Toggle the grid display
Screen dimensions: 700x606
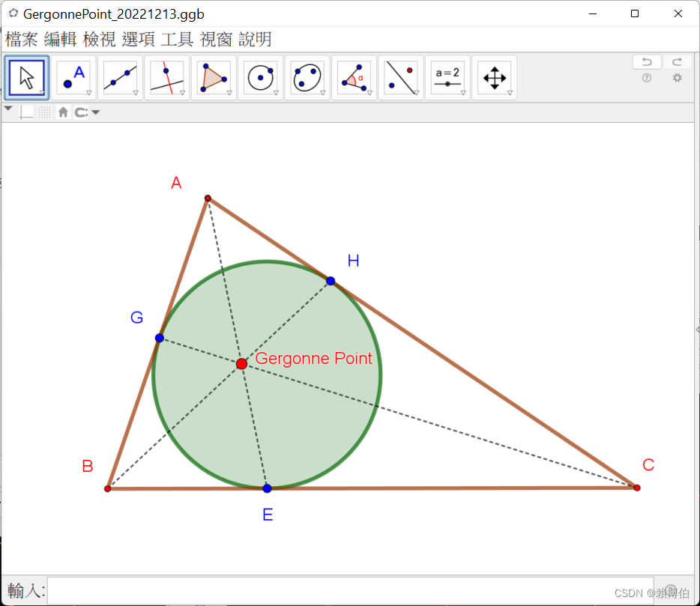point(43,112)
